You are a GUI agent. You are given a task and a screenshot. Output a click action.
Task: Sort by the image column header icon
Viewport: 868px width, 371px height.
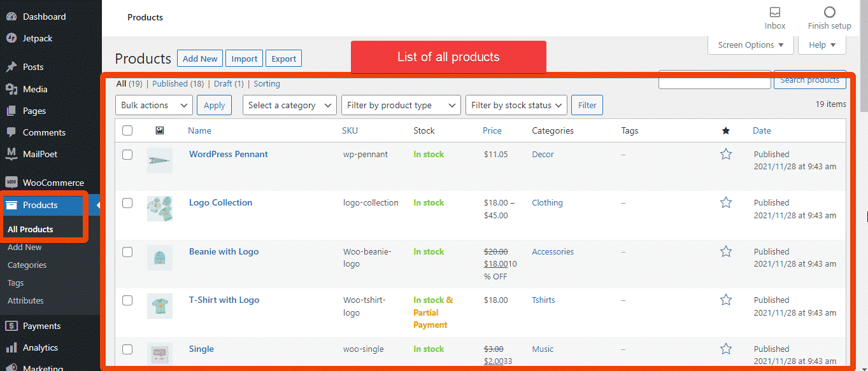(x=160, y=130)
